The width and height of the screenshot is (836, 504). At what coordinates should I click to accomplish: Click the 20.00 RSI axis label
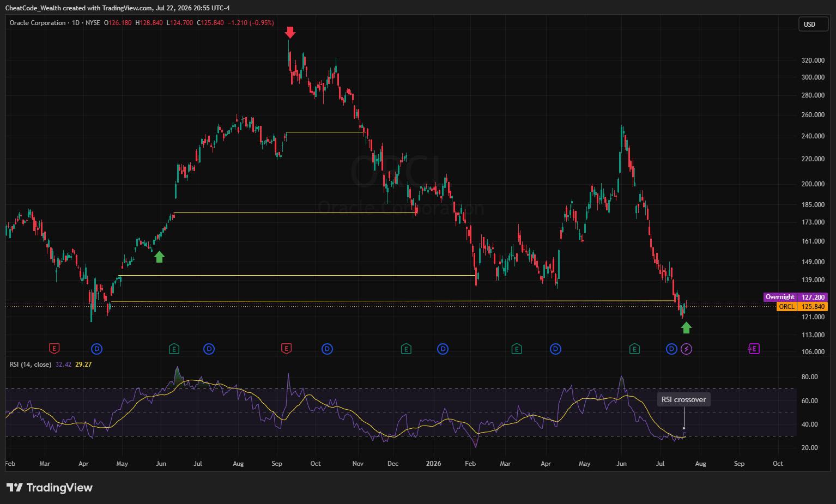[810, 448]
